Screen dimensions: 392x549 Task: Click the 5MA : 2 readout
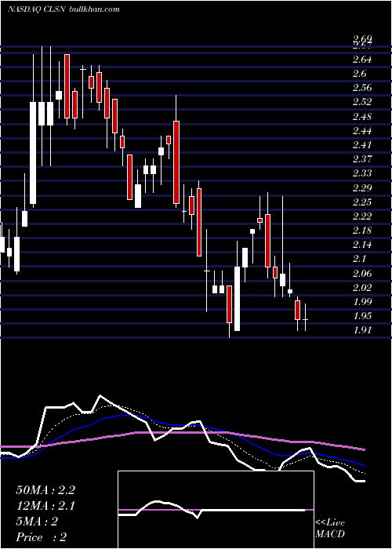37,522
